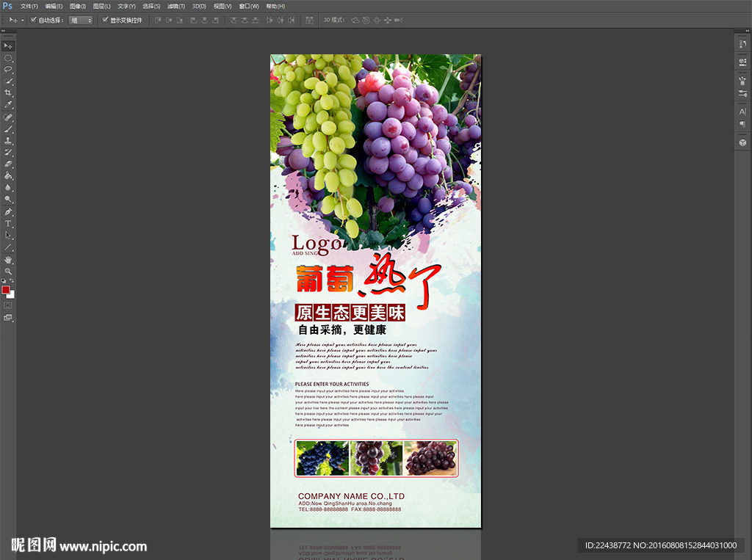Open the Properties panel icon in right dock

click(742, 62)
